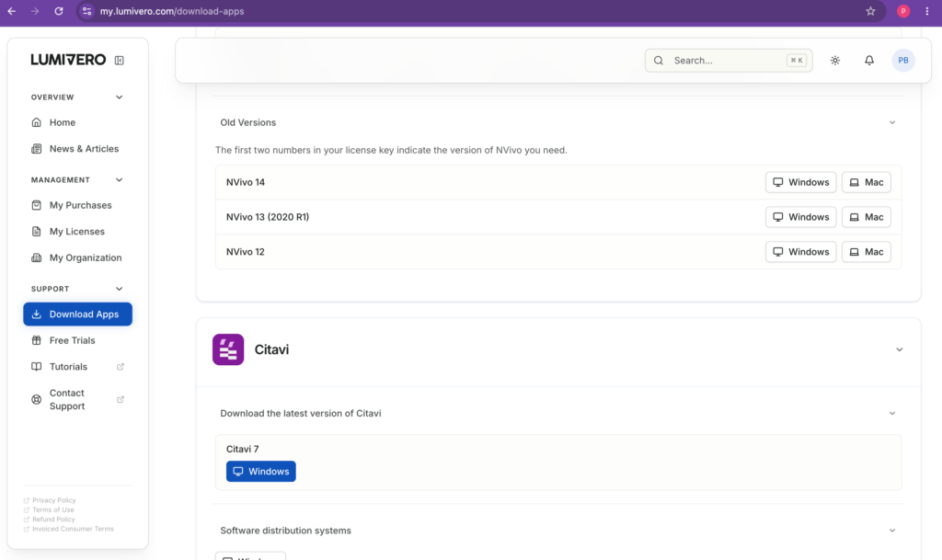Click in the Search input field
Viewport: 942px width, 560px height.
click(x=729, y=60)
